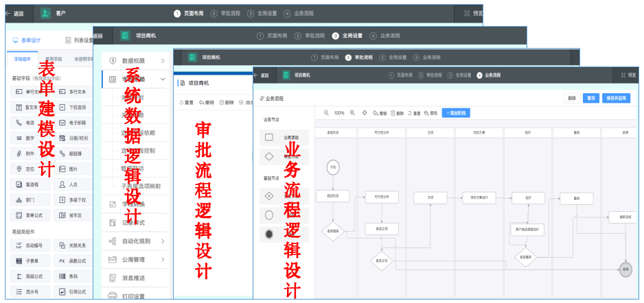644x303 pixels.
Task: Add a 富文本 field component
Action: click(30, 108)
